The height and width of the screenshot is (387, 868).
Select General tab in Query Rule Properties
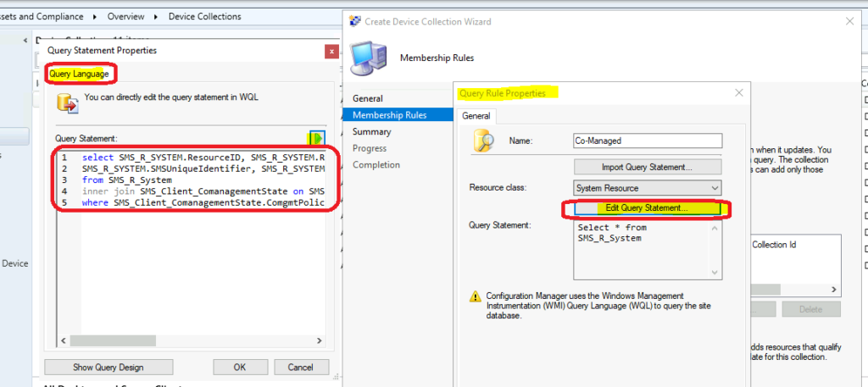(476, 116)
